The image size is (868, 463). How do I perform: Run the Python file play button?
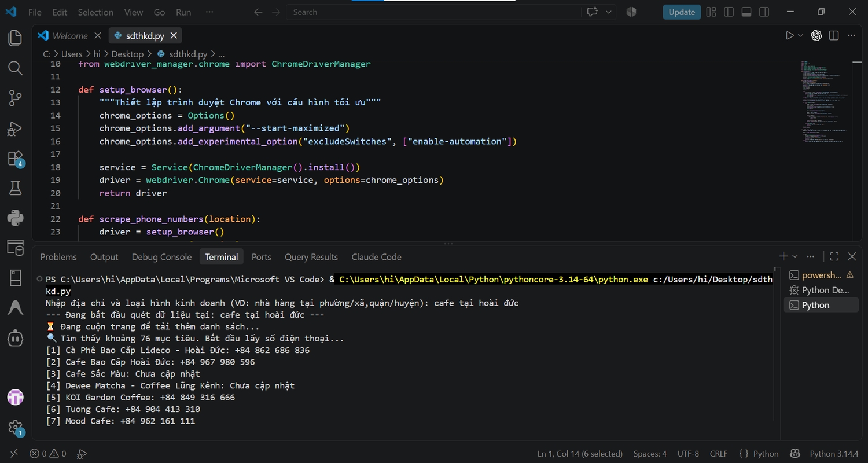pyautogui.click(x=789, y=35)
